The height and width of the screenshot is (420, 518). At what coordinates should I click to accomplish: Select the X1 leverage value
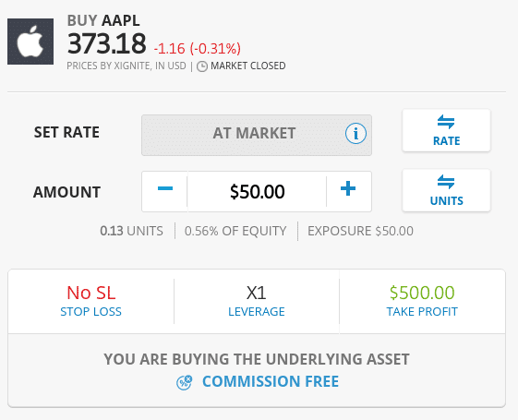tap(257, 293)
